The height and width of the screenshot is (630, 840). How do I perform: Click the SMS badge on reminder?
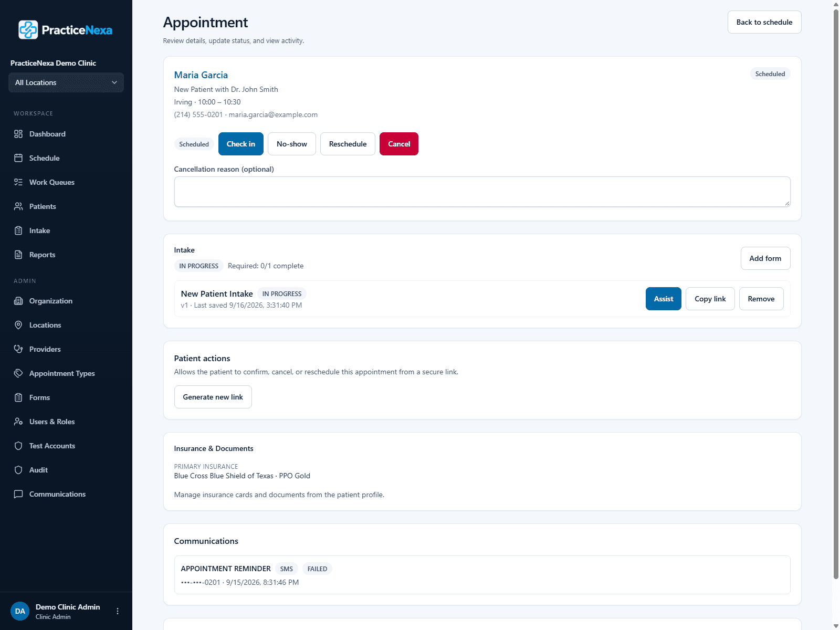coord(287,569)
